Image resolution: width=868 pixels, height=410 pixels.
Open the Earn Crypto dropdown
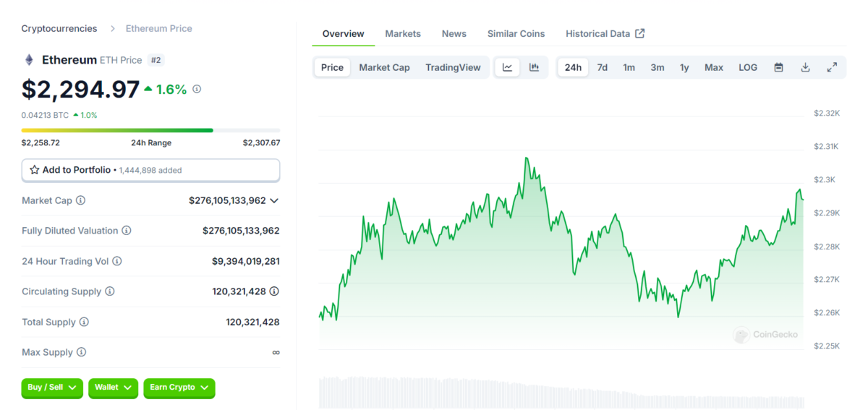coord(179,388)
